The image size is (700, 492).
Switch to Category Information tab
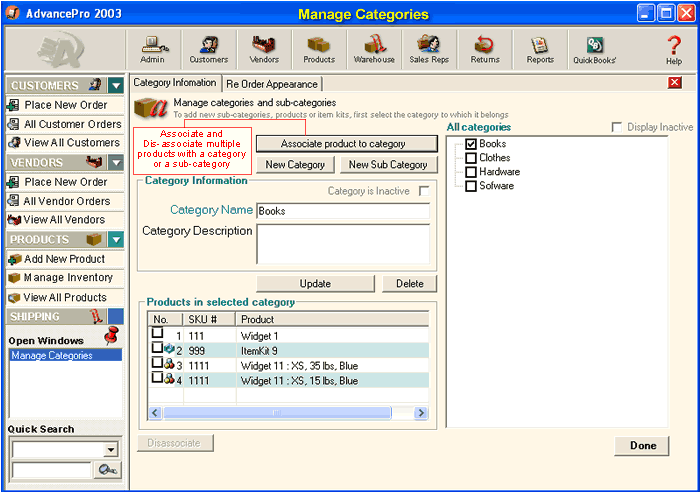coord(175,83)
